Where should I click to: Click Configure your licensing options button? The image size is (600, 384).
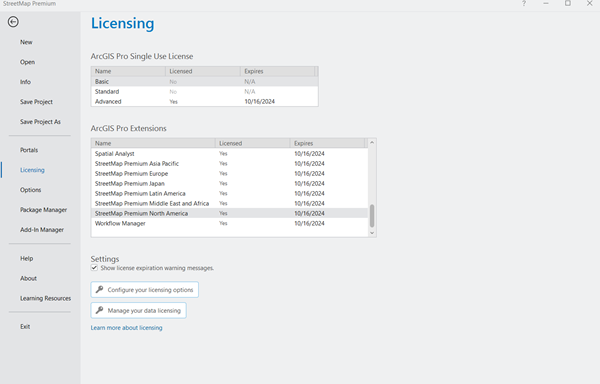[x=145, y=290]
